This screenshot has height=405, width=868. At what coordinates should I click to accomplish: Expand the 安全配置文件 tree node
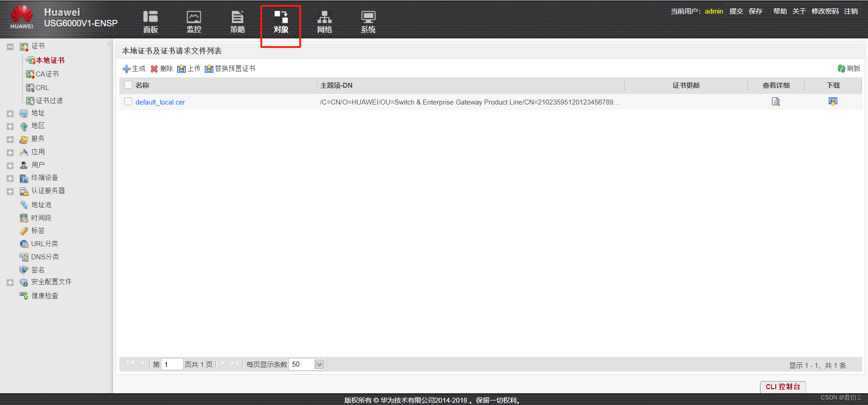tap(10, 282)
